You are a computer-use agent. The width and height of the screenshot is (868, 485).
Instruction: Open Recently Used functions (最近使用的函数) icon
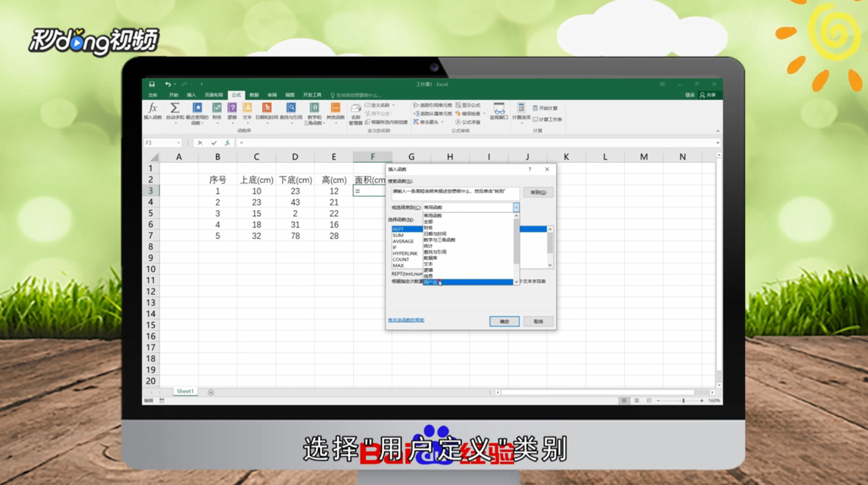(x=197, y=108)
